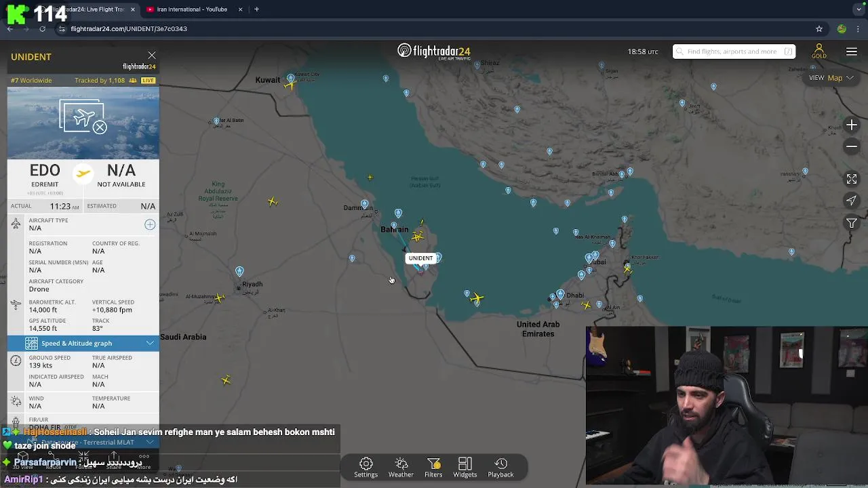868x488 pixels.
Task: Click the 18:58 UTC clock
Action: 643,52
